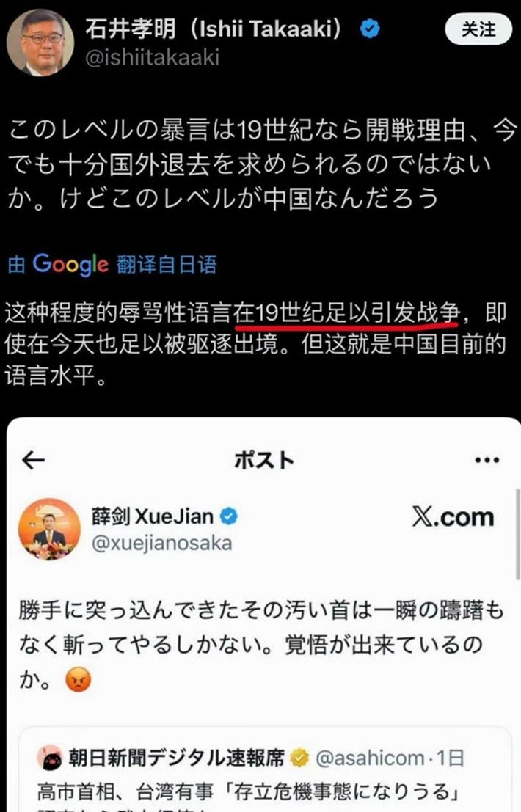Tap the back arrow in the ポスト header
Image resolution: width=521 pixels, height=812 pixels.
34,460
